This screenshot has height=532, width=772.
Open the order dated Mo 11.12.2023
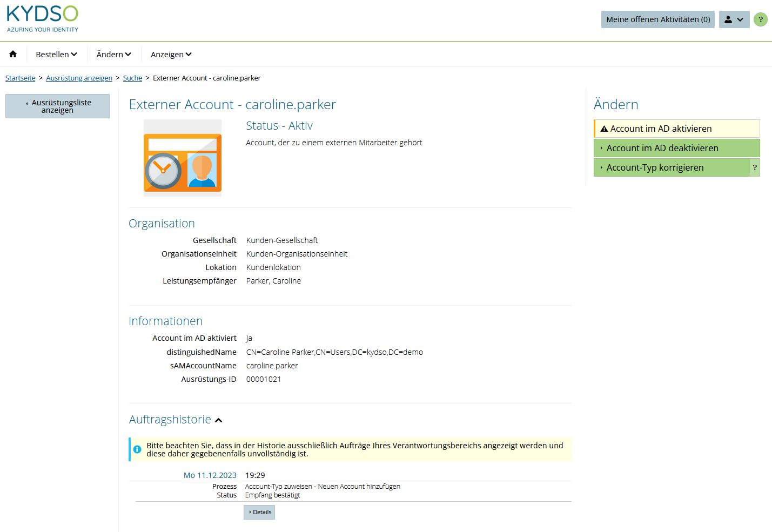click(x=210, y=475)
